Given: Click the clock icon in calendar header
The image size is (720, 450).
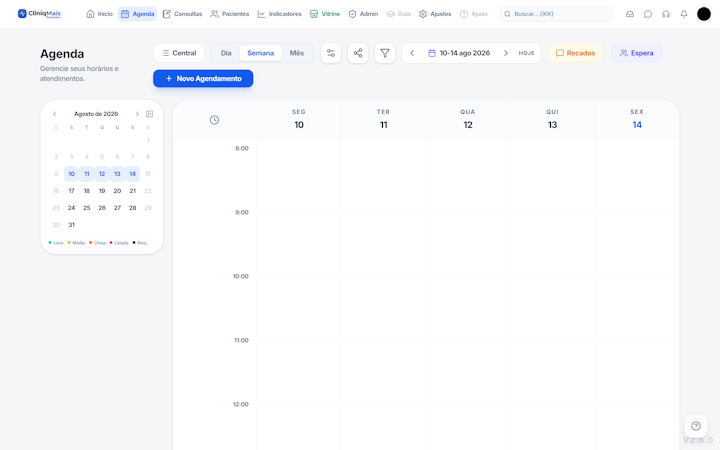Looking at the screenshot, I should (214, 120).
